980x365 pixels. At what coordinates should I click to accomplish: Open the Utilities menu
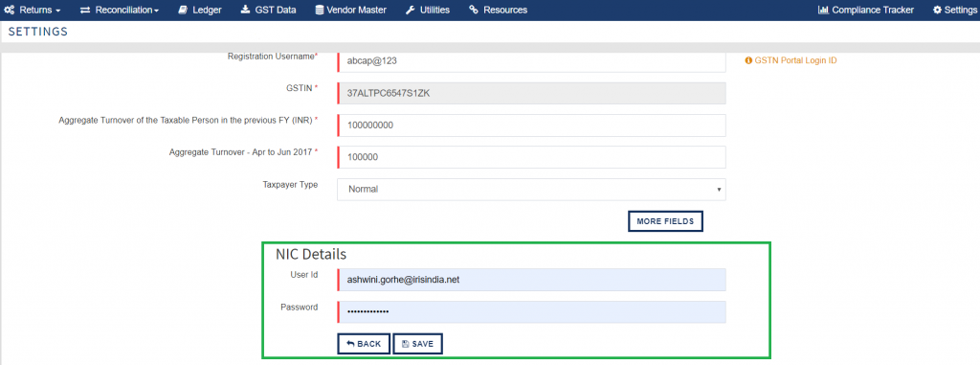(428, 10)
